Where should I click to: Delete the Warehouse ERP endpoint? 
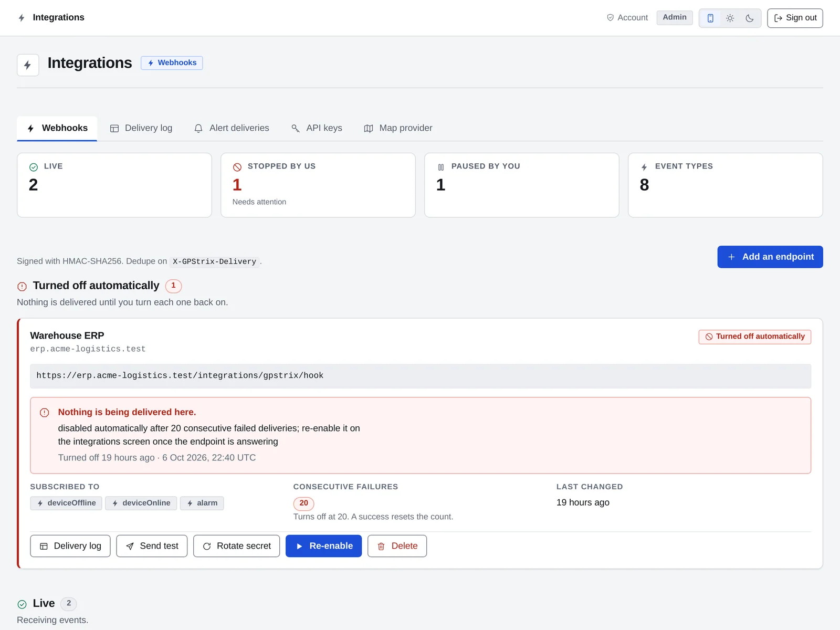click(397, 546)
